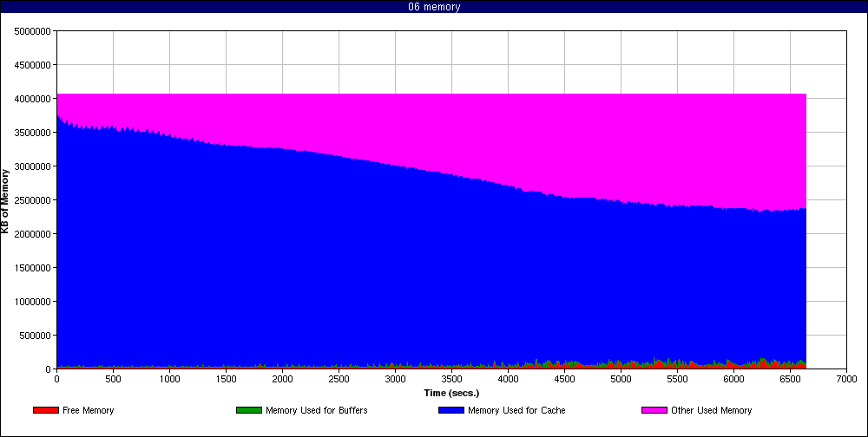This screenshot has width=868, height=437.
Task: Click the 1500000 y-axis value
Action: coord(33,268)
